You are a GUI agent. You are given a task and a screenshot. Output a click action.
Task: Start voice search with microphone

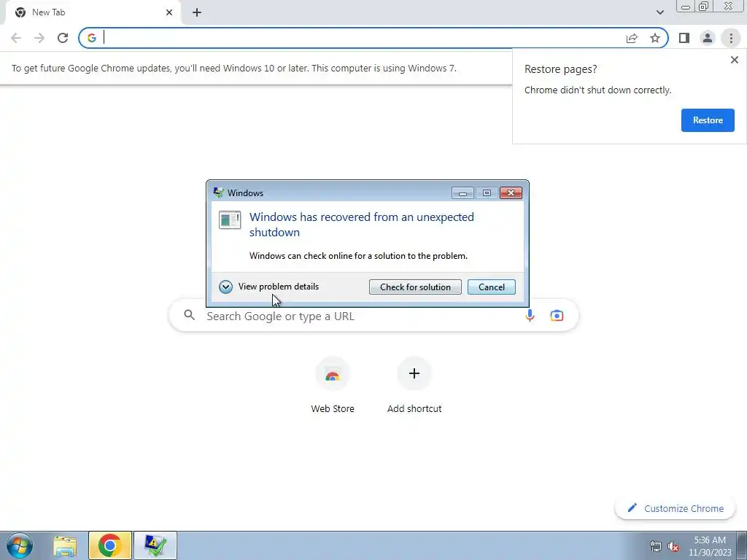pyautogui.click(x=530, y=316)
